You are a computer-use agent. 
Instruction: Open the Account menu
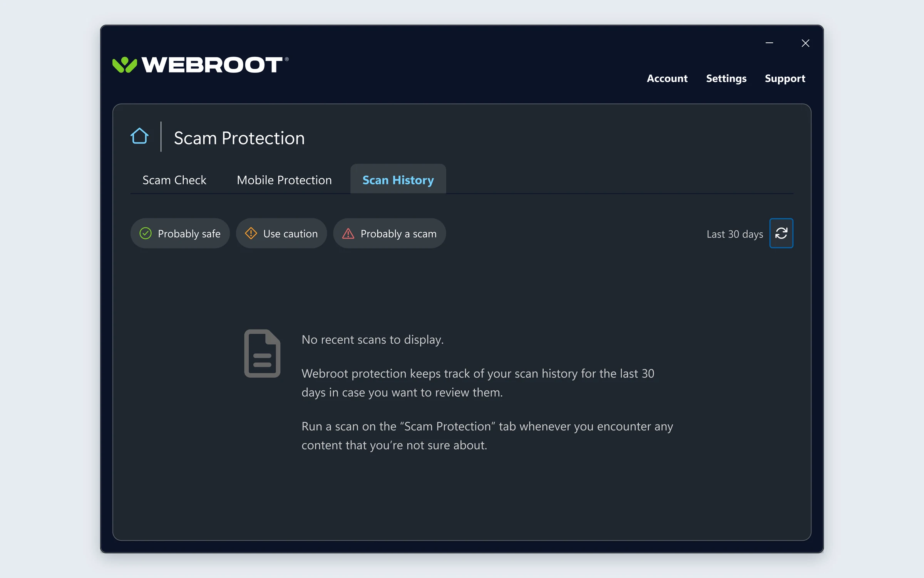click(667, 78)
